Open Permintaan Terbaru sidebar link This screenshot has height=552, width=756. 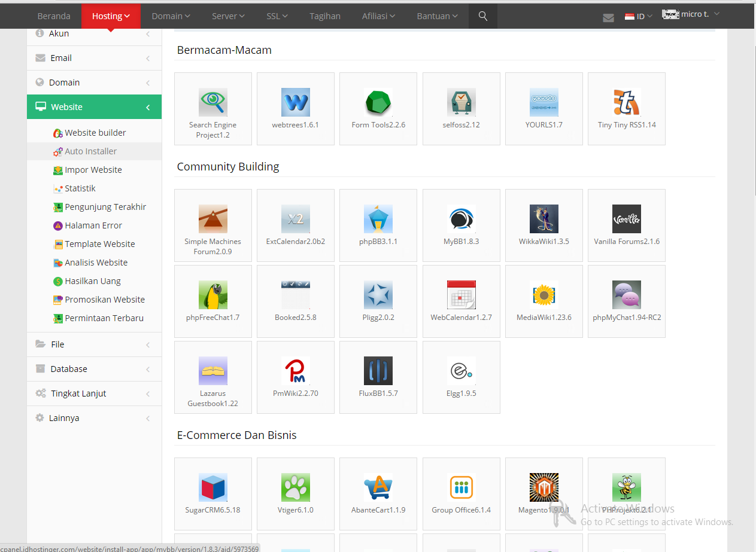[x=98, y=318]
